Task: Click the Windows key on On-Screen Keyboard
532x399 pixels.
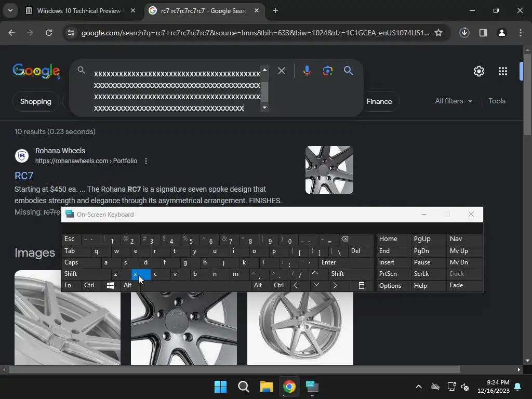Action: 110,286
